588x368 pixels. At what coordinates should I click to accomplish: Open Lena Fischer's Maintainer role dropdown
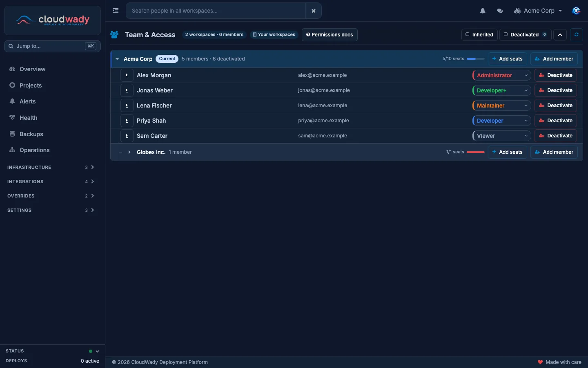502,105
